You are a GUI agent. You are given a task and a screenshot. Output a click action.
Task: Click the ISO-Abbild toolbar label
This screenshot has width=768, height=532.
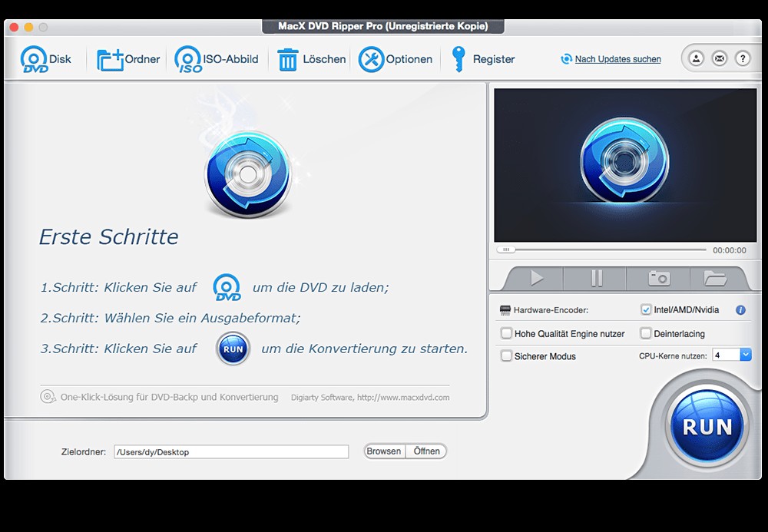point(230,59)
